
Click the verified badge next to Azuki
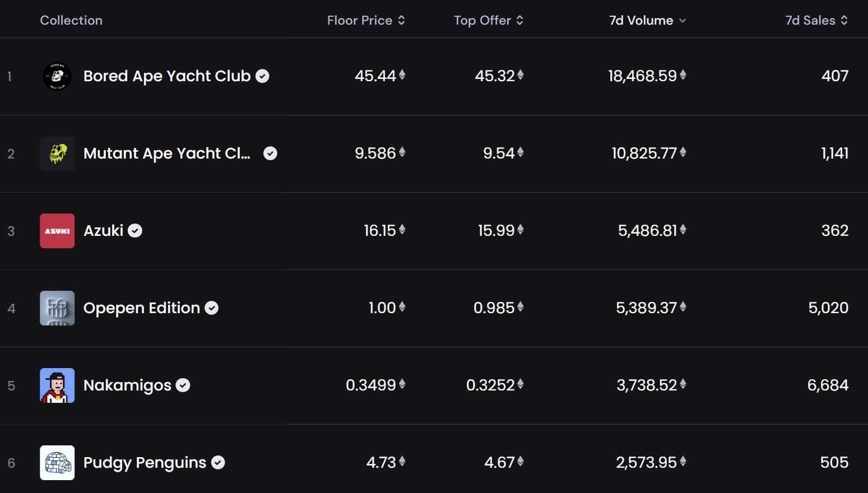135,231
